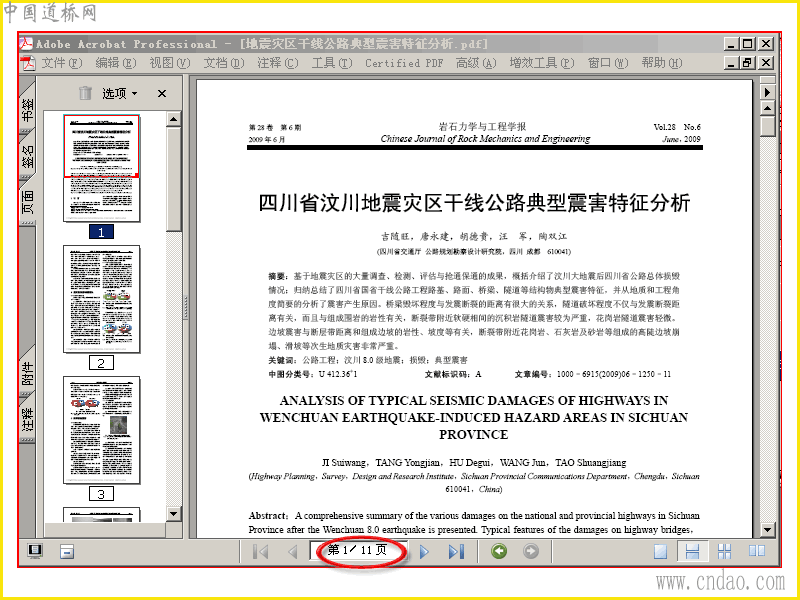Open the 文件(F) menu
The image size is (800, 600).
62,63
